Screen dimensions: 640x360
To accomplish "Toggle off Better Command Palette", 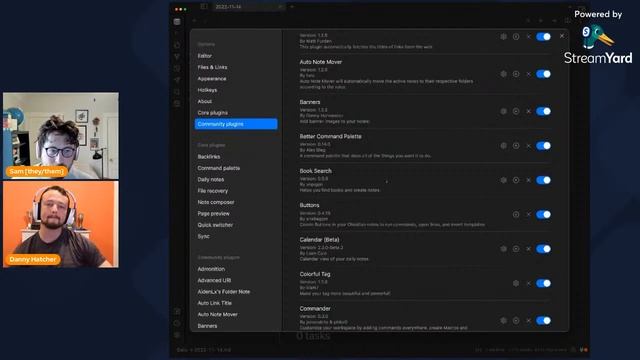I will point(543,146).
